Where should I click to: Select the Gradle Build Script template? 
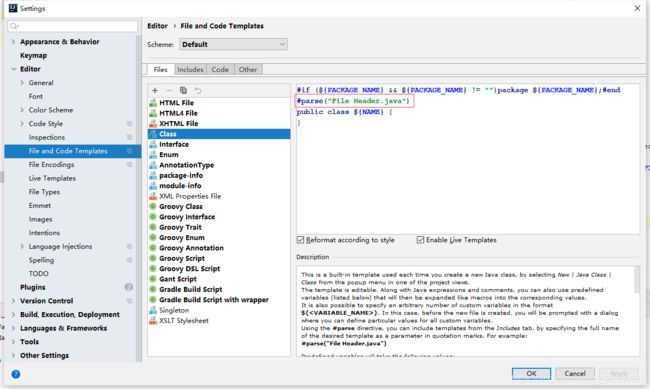(x=191, y=289)
